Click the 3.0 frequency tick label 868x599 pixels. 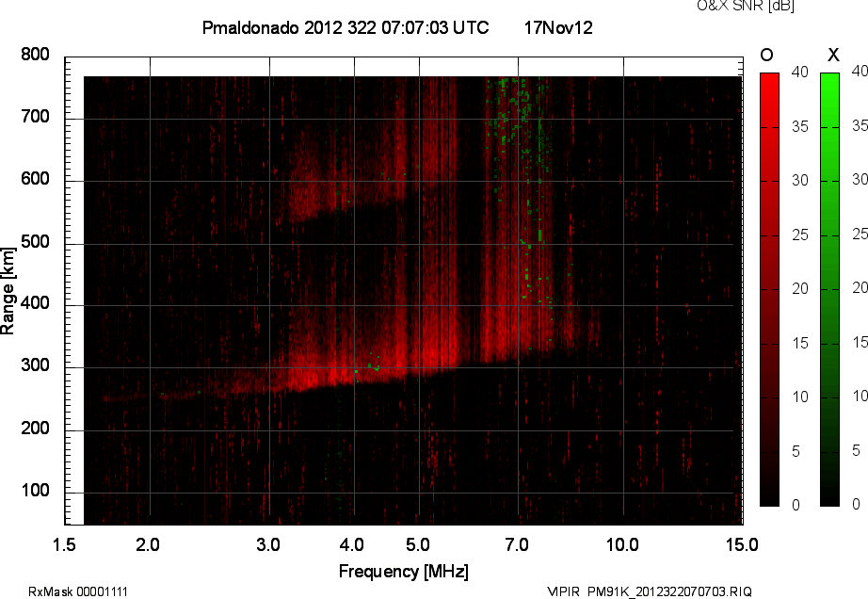click(x=268, y=544)
